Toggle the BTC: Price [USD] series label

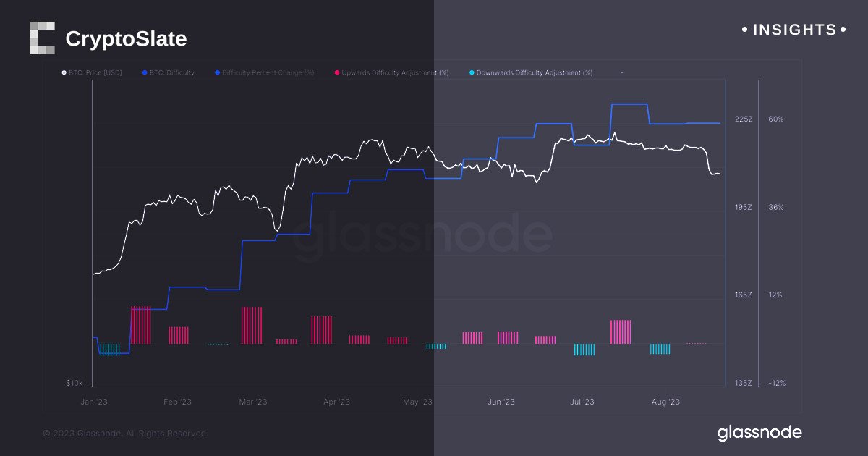pos(95,73)
